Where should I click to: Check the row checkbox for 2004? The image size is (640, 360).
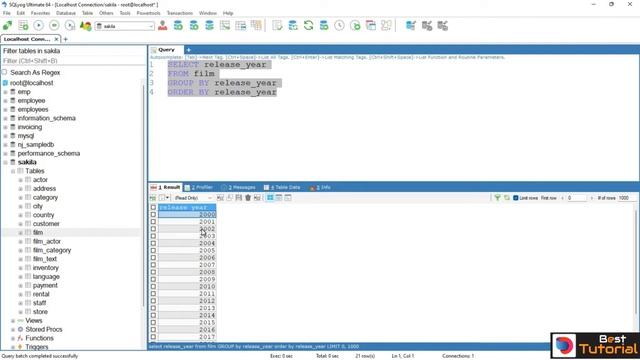(153, 243)
